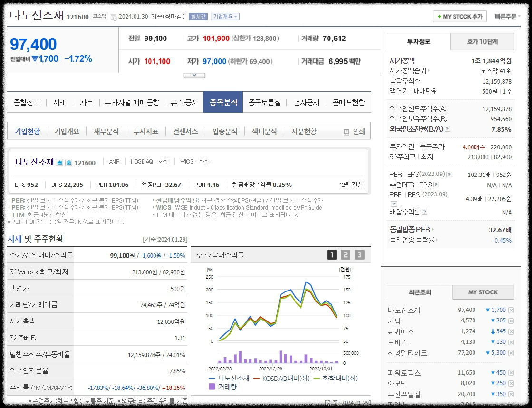Add stock with MY STOCK 추가 button
Screen dimensions: 532x408
[x=460, y=16]
